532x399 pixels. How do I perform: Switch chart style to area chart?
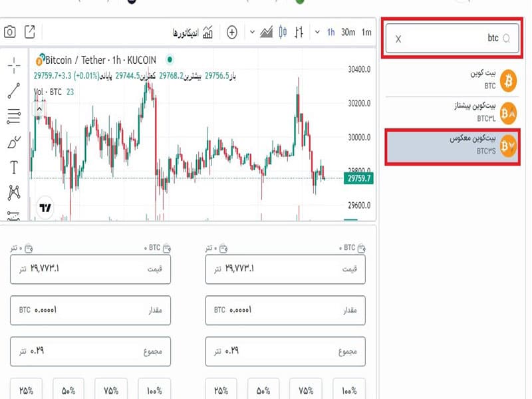[267, 32]
